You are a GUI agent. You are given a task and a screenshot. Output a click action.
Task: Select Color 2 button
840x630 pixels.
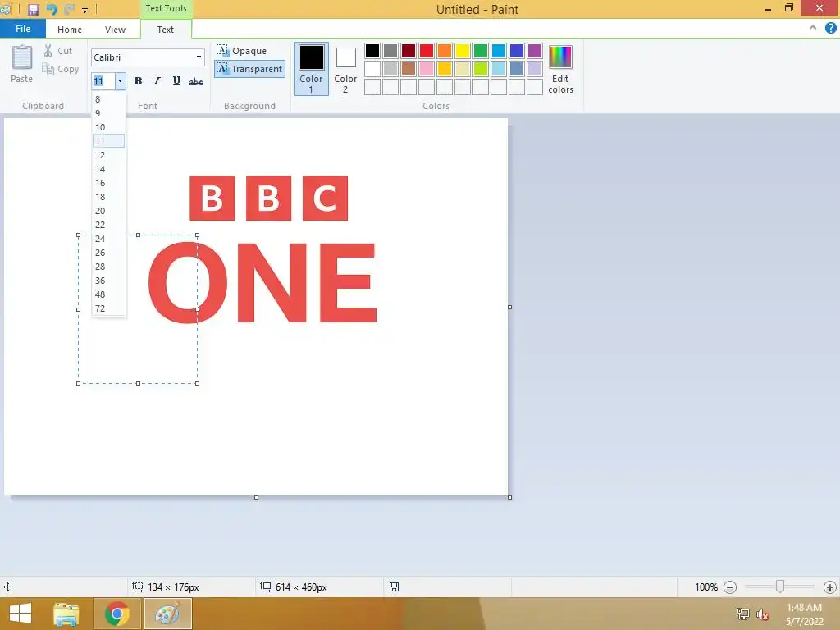[x=345, y=70]
